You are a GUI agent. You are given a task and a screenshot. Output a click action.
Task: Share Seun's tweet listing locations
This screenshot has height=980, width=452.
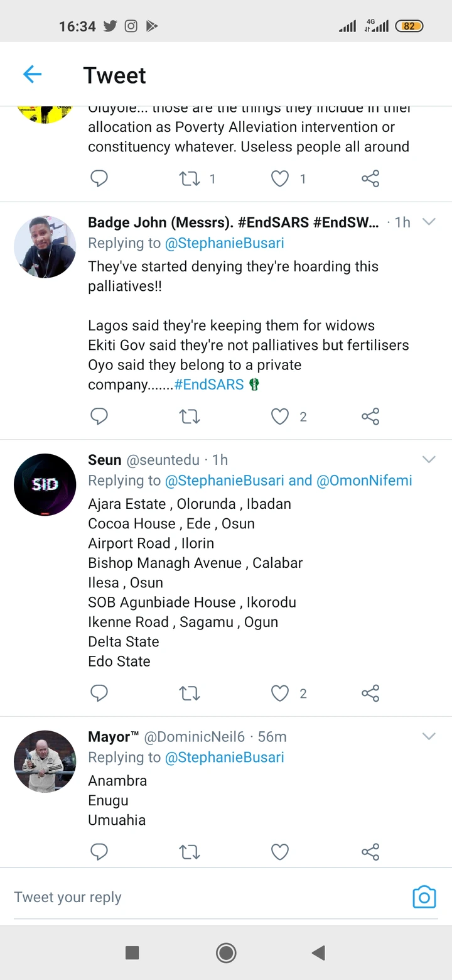370,693
